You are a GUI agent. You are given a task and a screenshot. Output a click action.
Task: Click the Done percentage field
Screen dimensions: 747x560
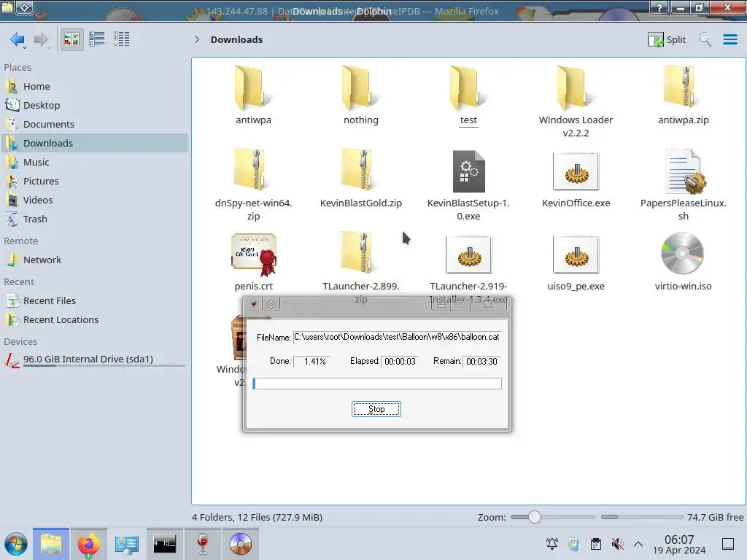[x=312, y=362]
